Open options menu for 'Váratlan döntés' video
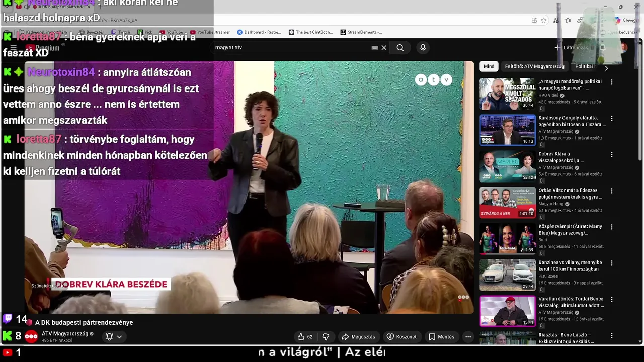 coord(612,299)
